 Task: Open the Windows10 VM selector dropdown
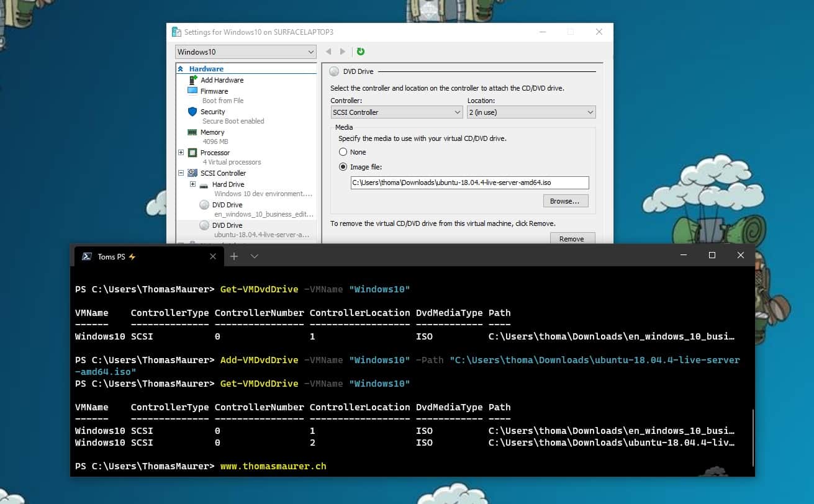point(246,52)
